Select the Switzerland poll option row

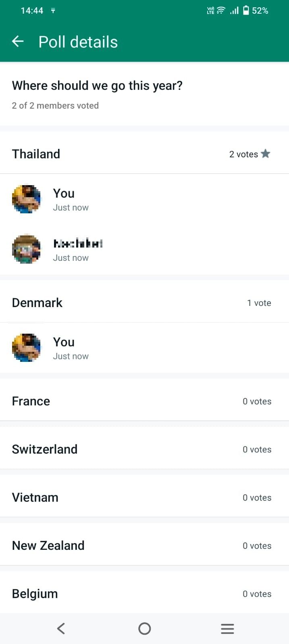tap(144, 449)
